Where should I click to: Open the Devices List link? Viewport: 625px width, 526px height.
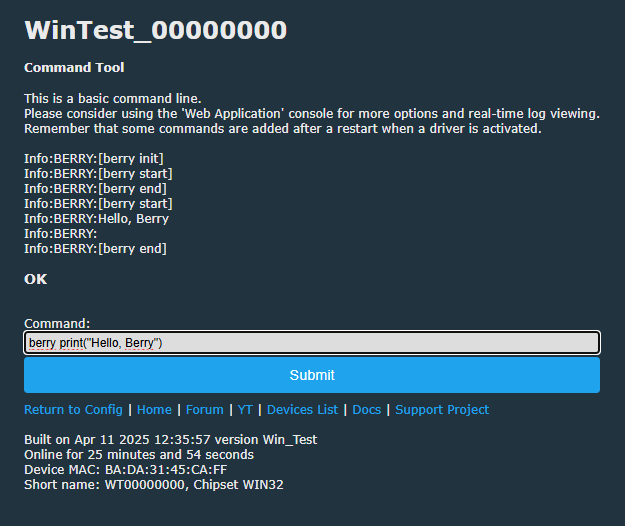[302, 410]
